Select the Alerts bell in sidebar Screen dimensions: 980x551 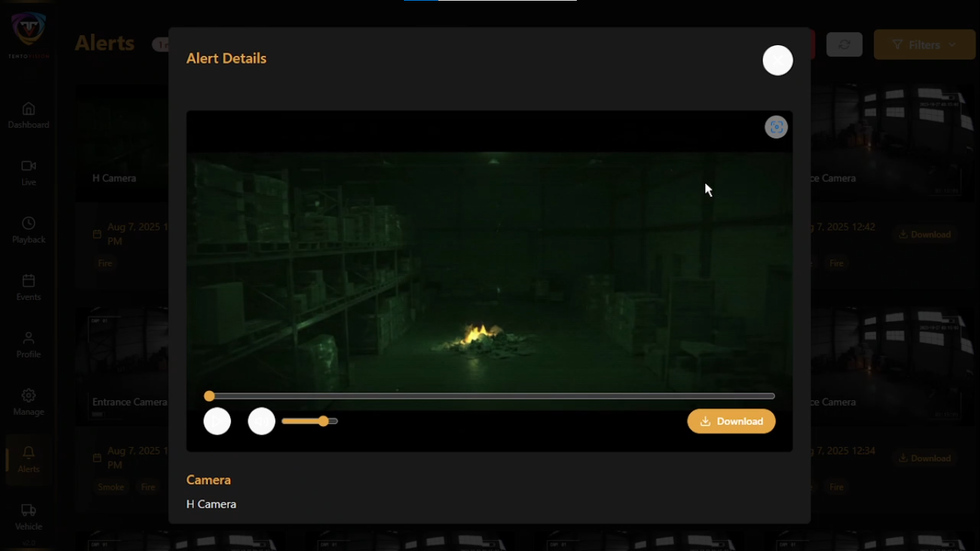pyautogui.click(x=29, y=459)
